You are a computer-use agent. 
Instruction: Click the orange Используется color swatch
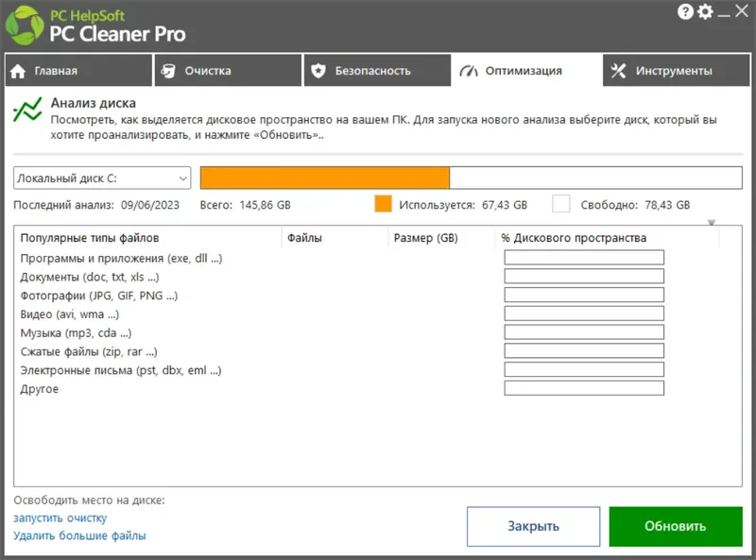384,204
